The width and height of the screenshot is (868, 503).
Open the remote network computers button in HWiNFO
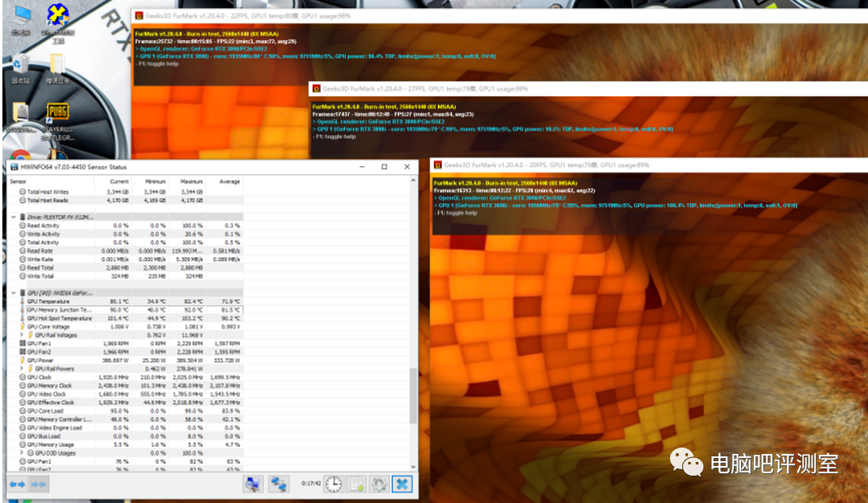[x=278, y=485]
